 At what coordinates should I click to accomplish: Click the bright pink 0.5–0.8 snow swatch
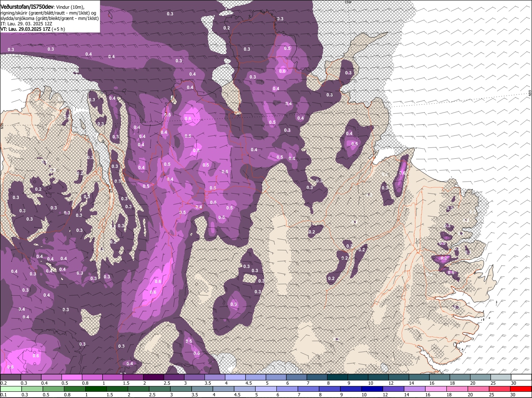coord(73,377)
